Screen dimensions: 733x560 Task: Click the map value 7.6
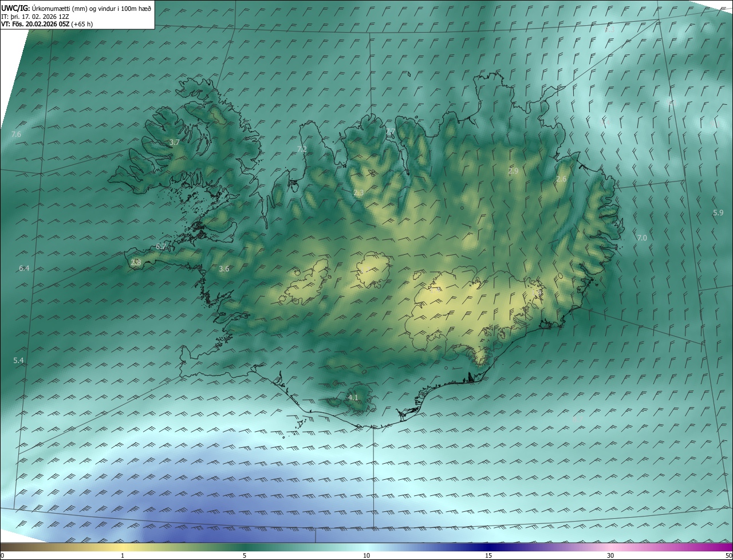click(16, 134)
